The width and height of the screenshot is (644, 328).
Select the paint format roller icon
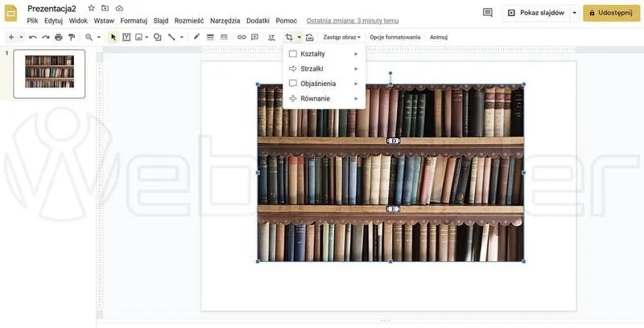pos(72,37)
